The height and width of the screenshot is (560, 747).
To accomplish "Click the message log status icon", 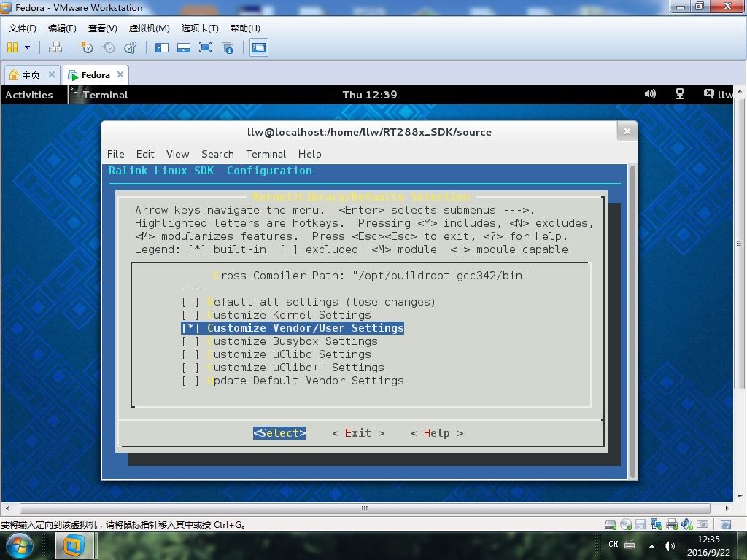I will coord(726,525).
